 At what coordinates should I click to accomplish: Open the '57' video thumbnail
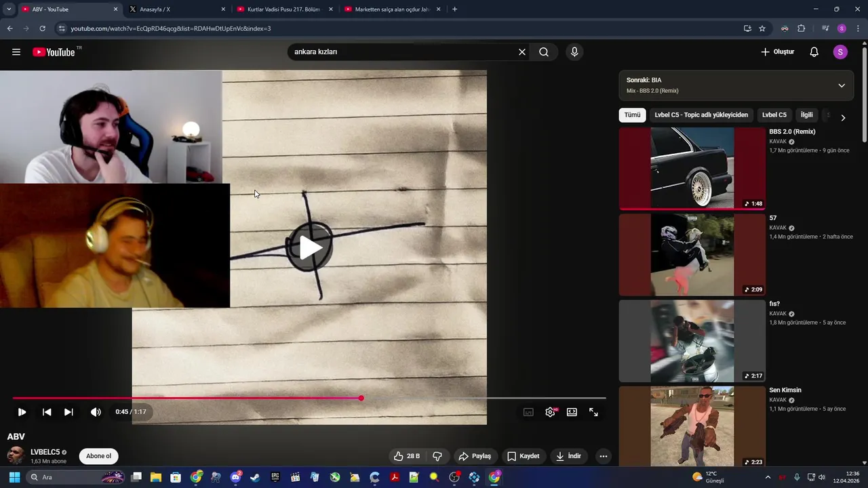[x=692, y=255]
